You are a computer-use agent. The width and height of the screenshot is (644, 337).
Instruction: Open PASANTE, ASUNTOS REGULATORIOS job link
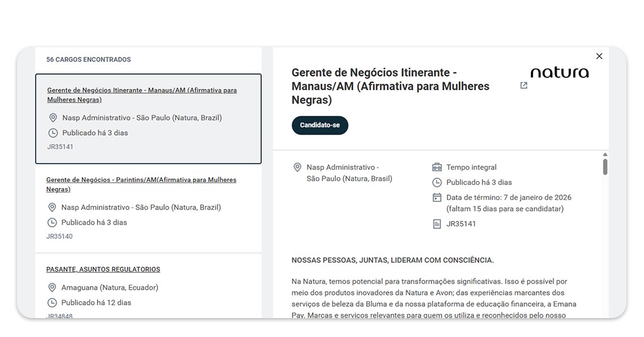(x=103, y=269)
